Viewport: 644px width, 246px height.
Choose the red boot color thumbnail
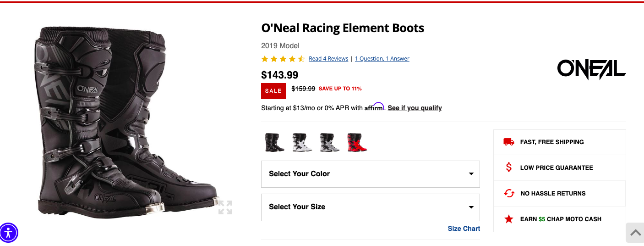(x=357, y=142)
